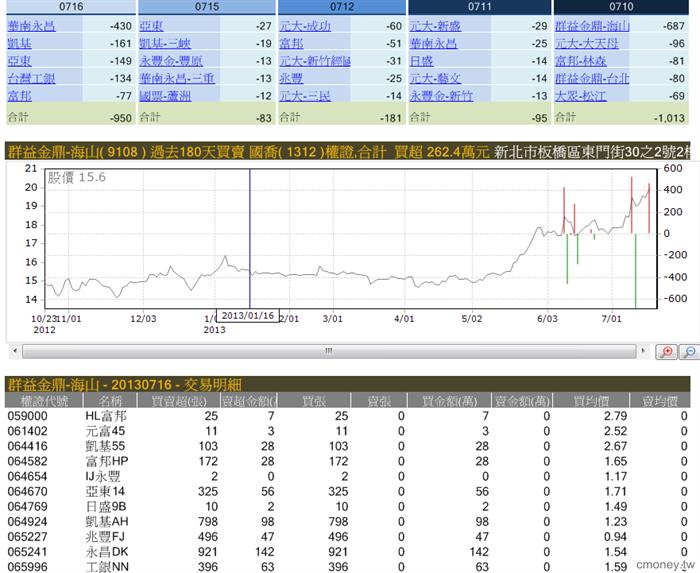The image size is (700, 573).
Task: Click the 2013/01/16 date marker on chart
Action: [248, 316]
